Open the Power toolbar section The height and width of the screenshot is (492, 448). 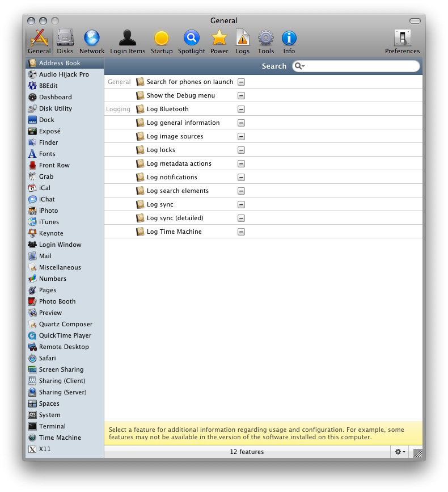(x=219, y=42)
